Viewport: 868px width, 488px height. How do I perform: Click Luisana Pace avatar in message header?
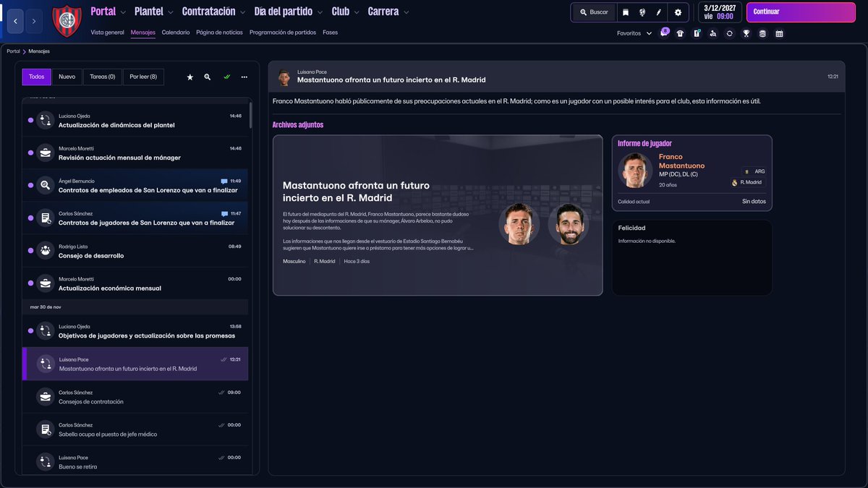tap(284, 77)
